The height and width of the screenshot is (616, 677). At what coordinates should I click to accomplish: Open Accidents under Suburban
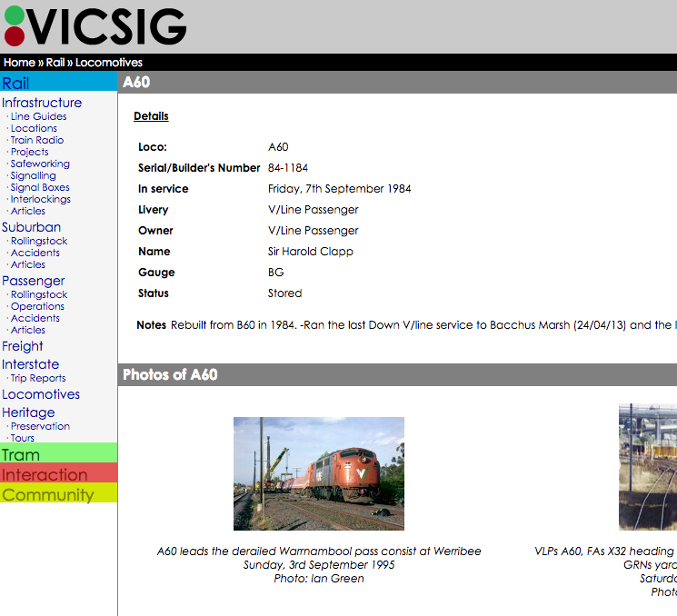(x=35, y=253)
